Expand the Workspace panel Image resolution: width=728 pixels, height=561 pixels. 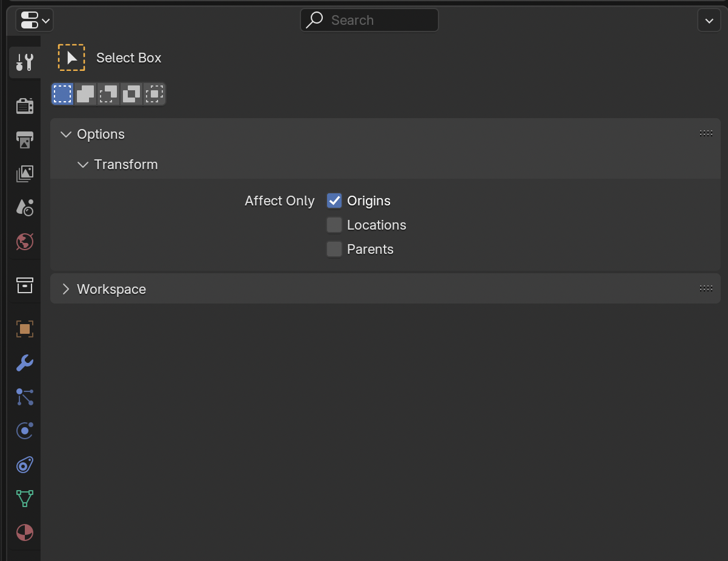pyautogui.click(x=66, y=289)
